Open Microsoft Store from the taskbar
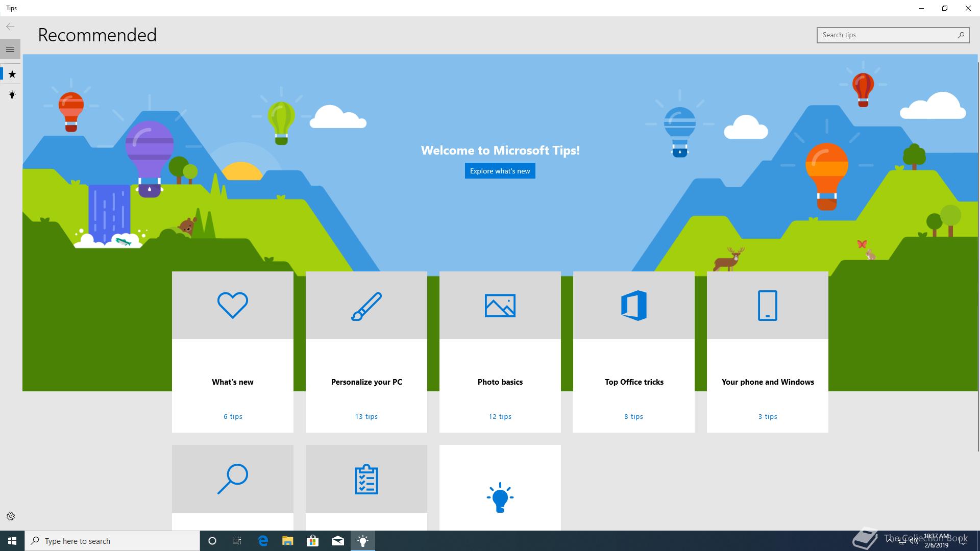The width and height of the screenshot is (980, 551). 312,541
